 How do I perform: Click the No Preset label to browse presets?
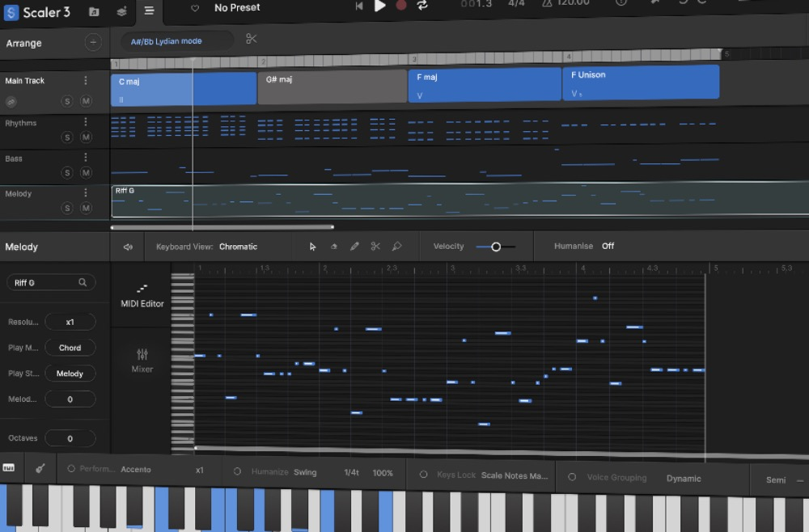(237, 7)
